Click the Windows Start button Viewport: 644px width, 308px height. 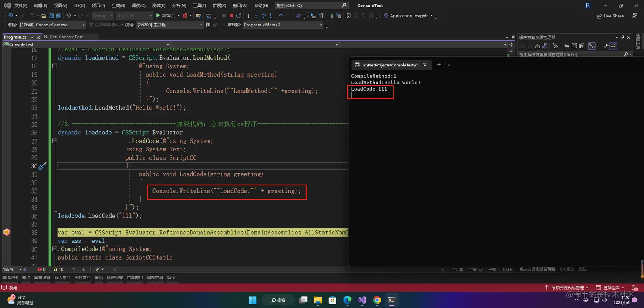tap(253, 299)
